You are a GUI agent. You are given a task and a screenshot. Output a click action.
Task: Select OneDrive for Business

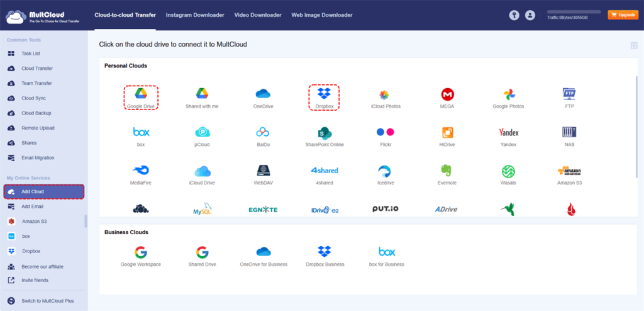[264, 257]
